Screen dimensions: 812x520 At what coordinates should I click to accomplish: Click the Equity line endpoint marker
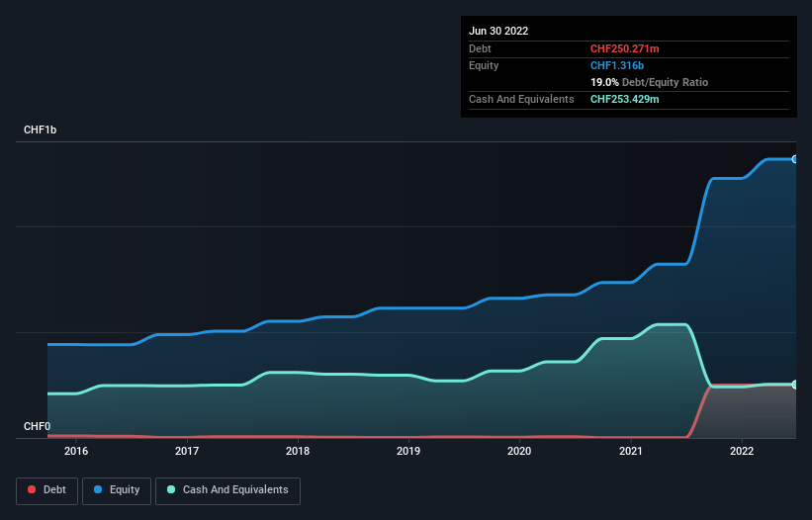coord(795,159)
